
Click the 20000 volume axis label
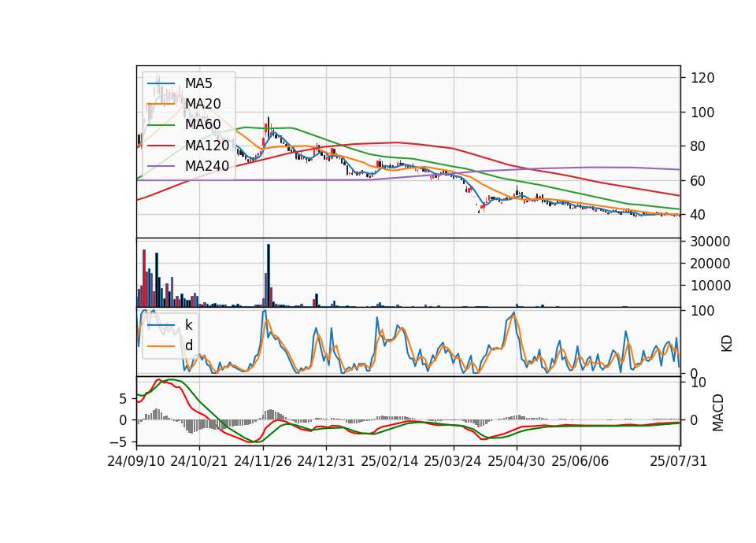click(710, 264)
